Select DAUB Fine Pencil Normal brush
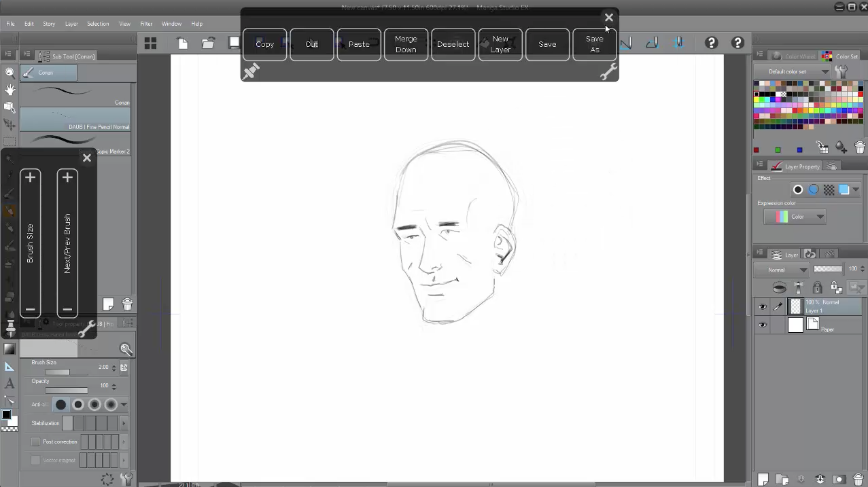 click(x=75, y=119)
